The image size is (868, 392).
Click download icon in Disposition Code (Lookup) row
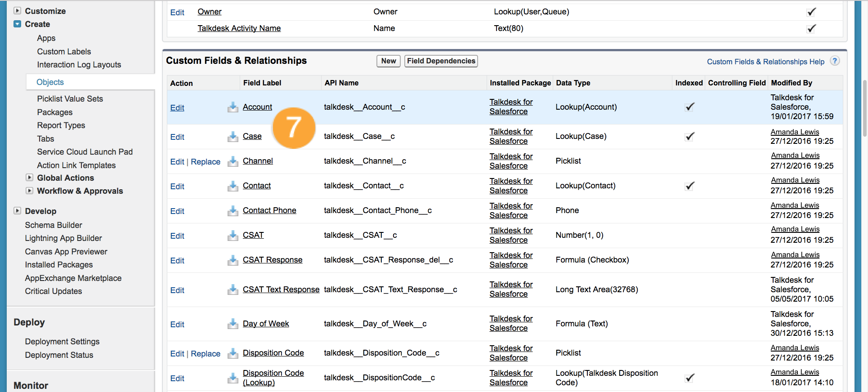tap(233, 378)
